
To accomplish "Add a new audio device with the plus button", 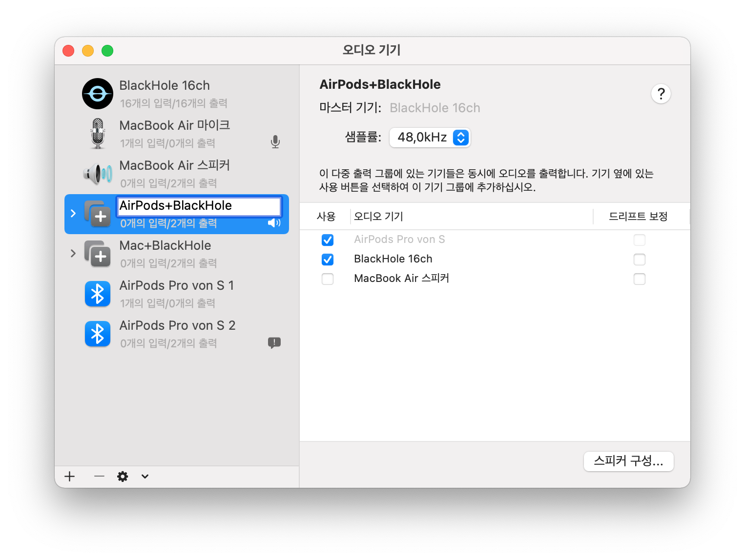I will click(x=70, y=477).
